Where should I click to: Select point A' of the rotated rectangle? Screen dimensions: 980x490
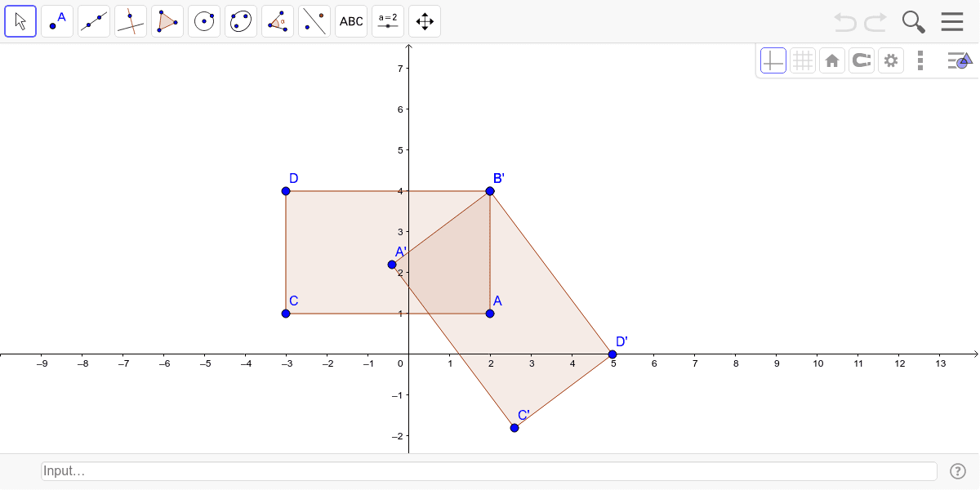[392, 265]
